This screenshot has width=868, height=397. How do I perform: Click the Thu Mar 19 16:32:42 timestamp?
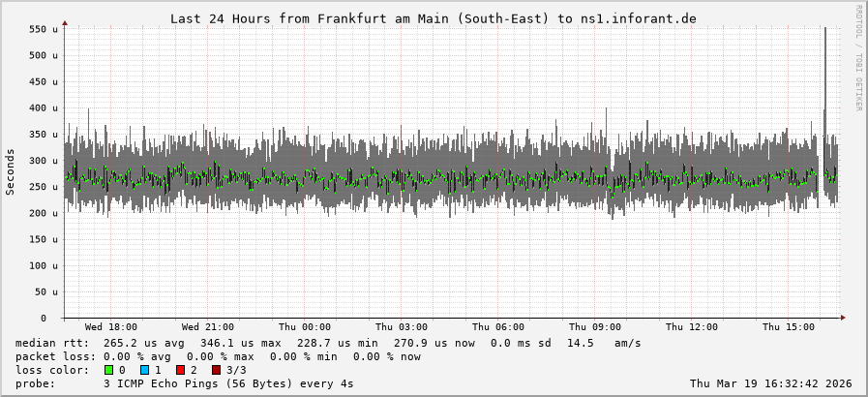770,383
